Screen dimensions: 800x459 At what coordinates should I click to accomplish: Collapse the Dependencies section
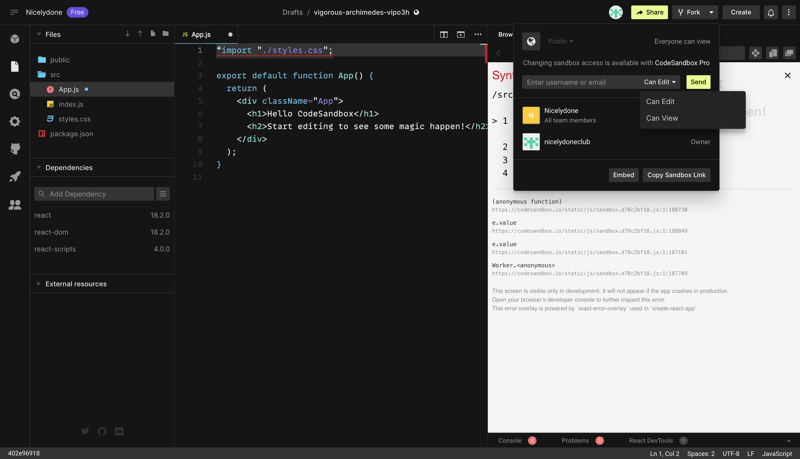[x=39, y=167]
